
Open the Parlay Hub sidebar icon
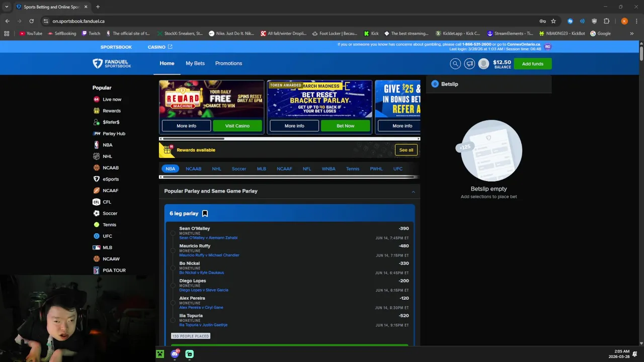coord(97,134)
